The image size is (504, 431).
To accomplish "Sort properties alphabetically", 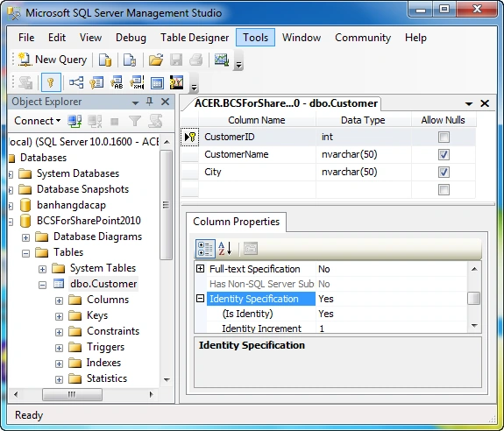I will 225,249.
